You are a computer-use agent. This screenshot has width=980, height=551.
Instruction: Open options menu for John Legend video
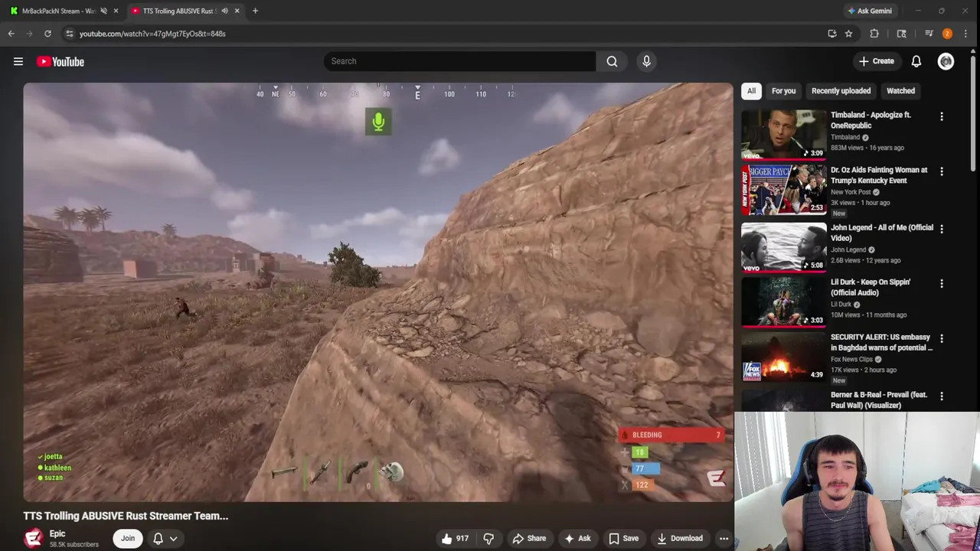coord(942,229)
